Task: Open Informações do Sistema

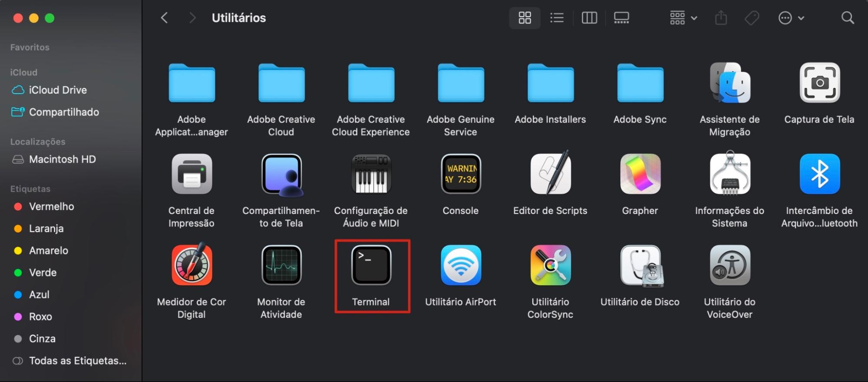Action: 730,173
